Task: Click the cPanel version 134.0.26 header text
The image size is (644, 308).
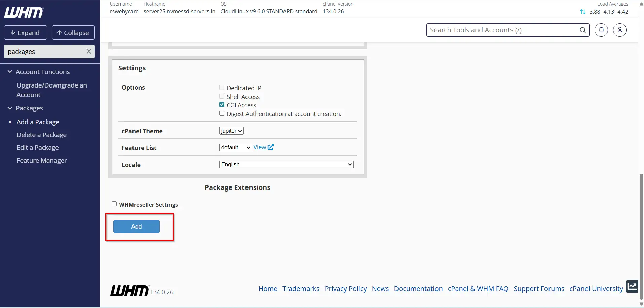Action: point(333,11)
